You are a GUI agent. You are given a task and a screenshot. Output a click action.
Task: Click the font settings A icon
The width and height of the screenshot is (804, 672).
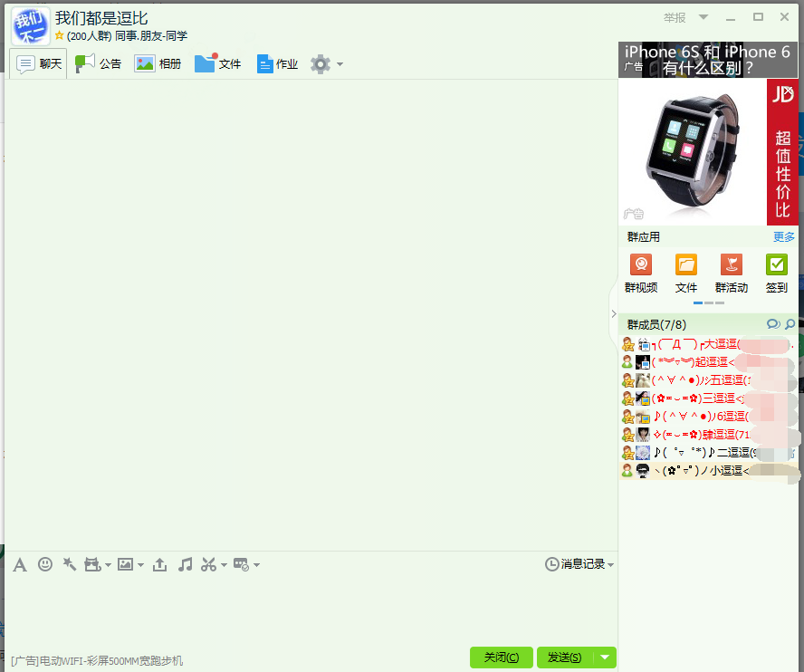19,564
